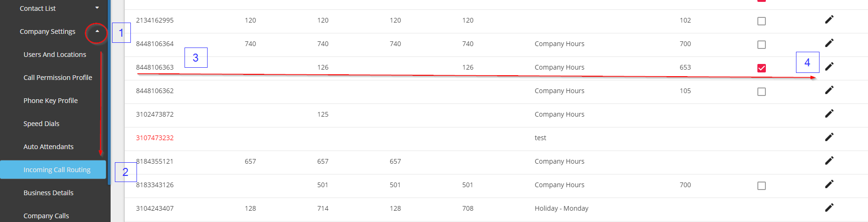Go to Auto Attendants settings

click(x=48, y=147)
